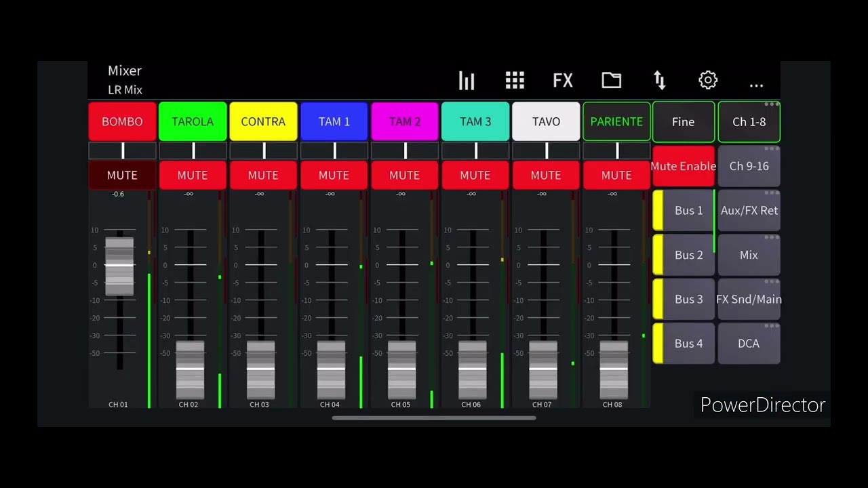Screen dimensions: 868x488
Task: Switch to FX Snd/Main layer
Action: 749,299
